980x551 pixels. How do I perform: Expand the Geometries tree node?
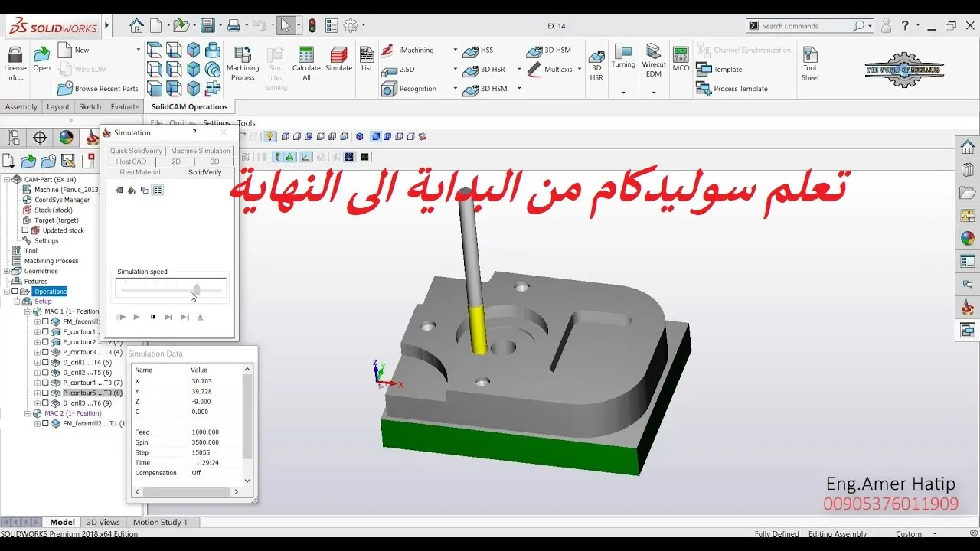[7, 271]
